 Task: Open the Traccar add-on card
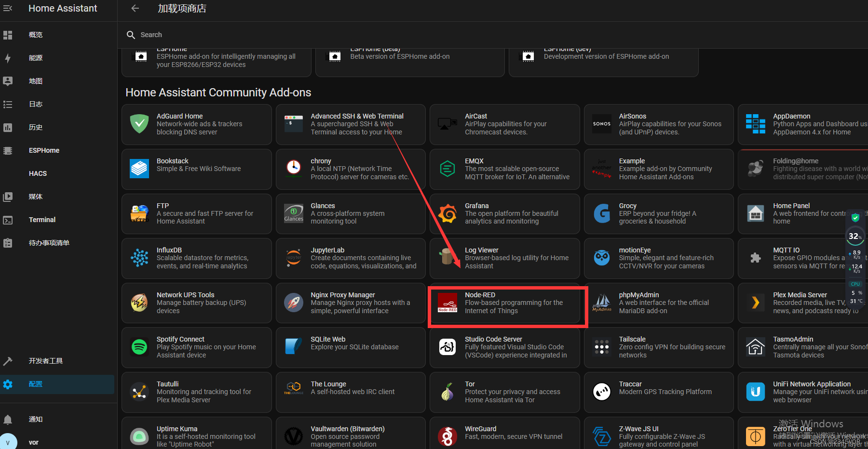(659, 392)
